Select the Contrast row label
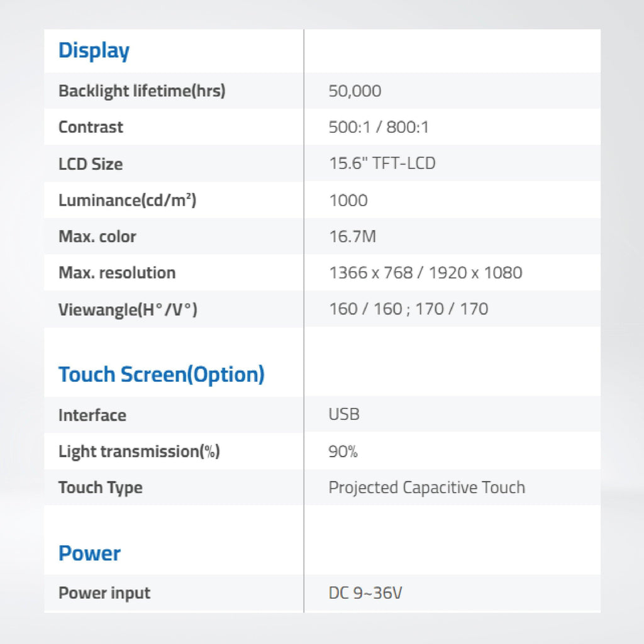This screenshot has width=644, height=644. point(91,127)
